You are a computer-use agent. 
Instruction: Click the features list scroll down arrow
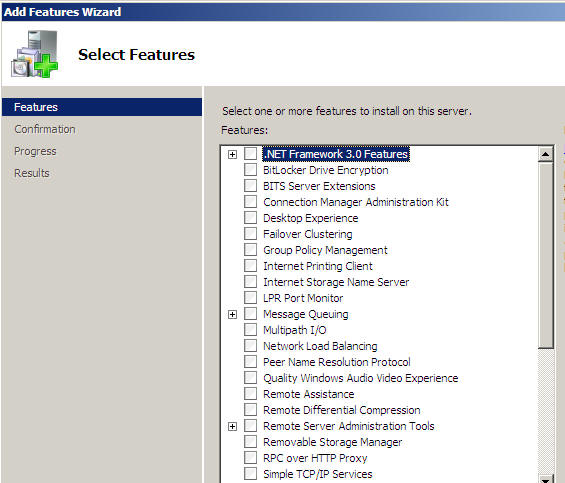click(546, 479)
